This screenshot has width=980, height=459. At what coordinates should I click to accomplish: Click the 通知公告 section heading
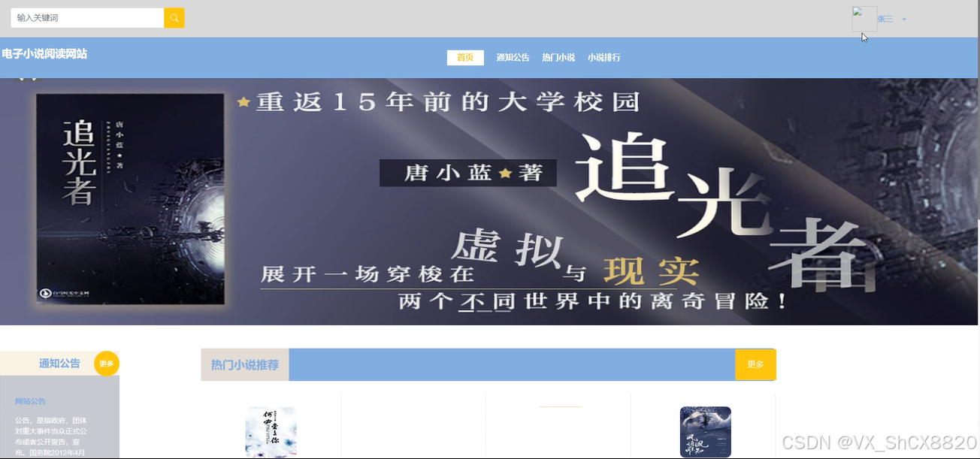[x=59, y=364]
